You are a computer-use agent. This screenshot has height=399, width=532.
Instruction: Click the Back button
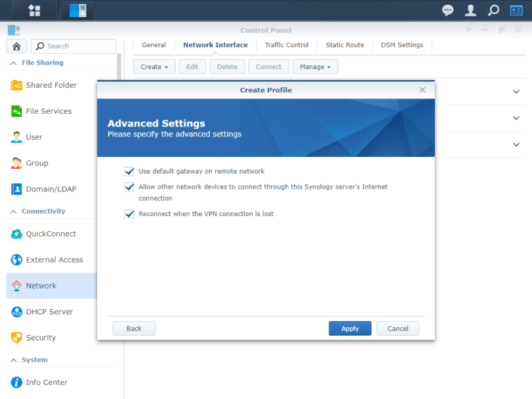pos(134,329)
